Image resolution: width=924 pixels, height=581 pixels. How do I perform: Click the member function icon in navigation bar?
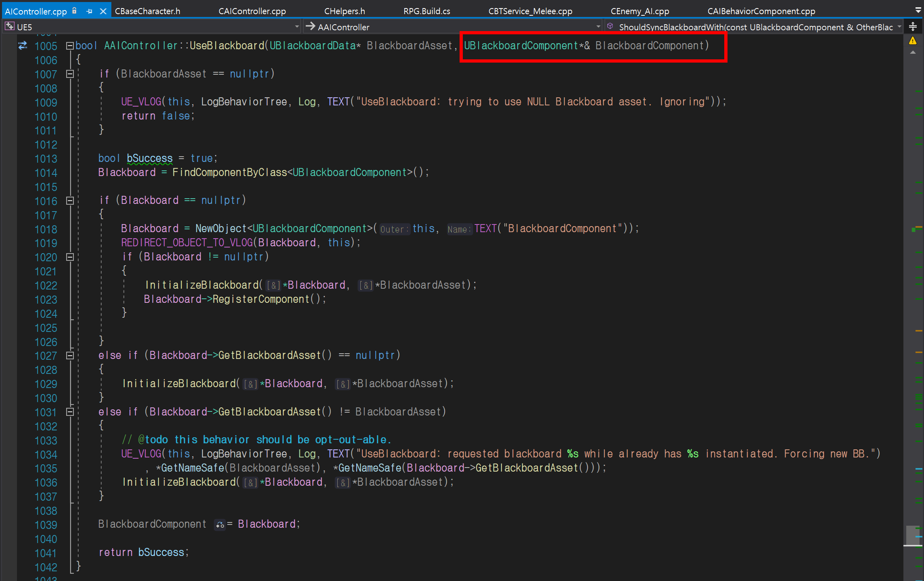[x=610, y=27]
